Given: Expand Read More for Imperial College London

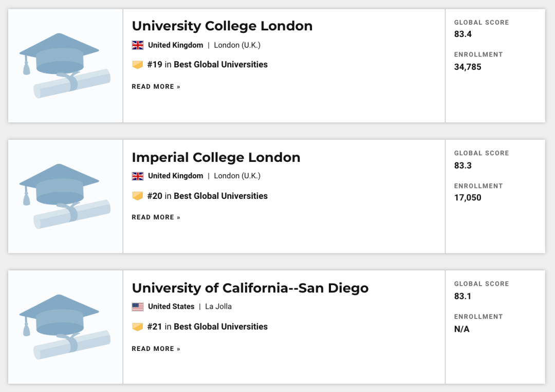Looking at the screenshot, I should point(156,217).
